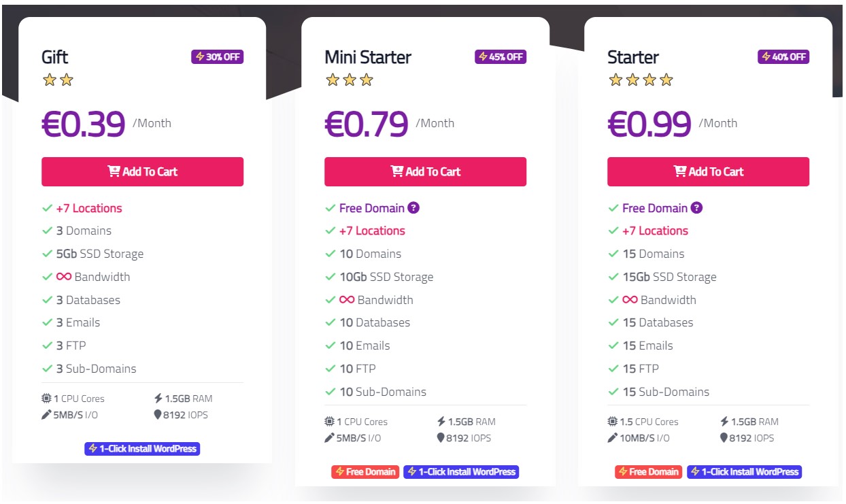
Task: Click the Free Domain help icon in Mini Starter
Action: click(x=413, y=208)
